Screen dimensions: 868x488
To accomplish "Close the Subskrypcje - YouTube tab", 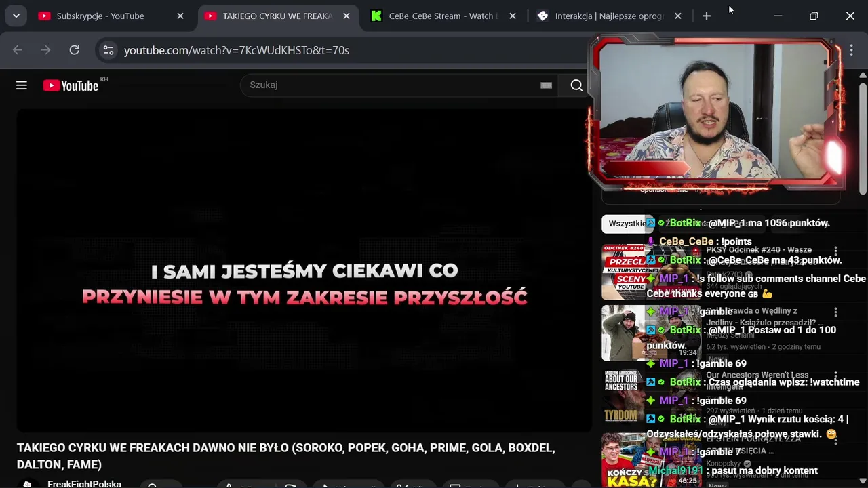I will pyautogui.click(x=180, y=16).
